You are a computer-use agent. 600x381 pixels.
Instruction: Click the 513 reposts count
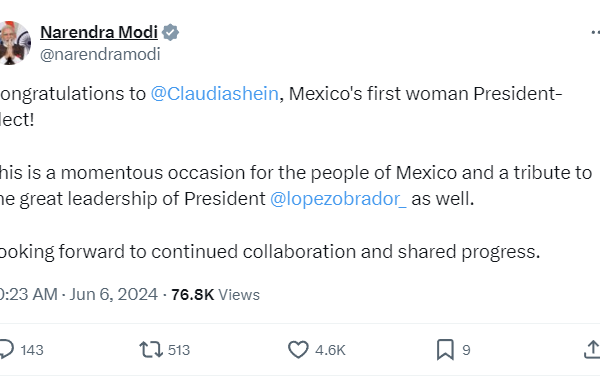coord(179,350)
